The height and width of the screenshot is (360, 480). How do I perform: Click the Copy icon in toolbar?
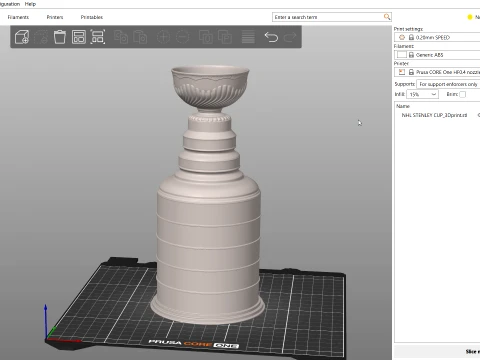tap(121, 37)
